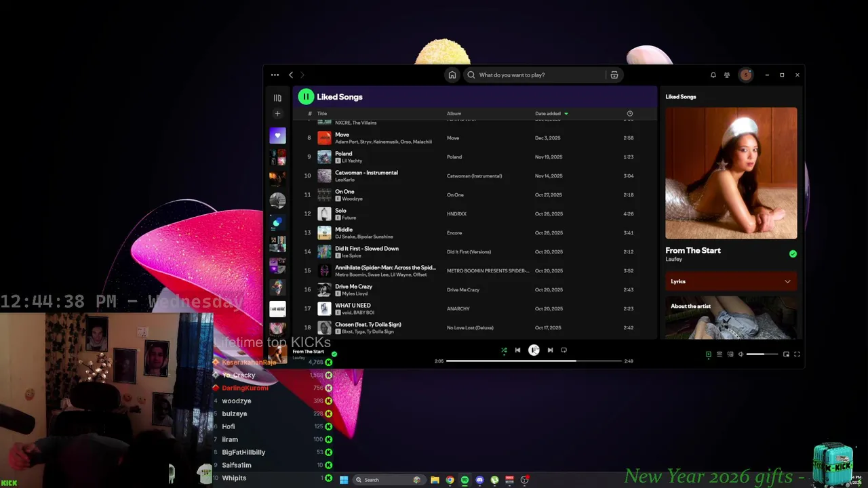Open Connect to a device
The image size is (868, 488).
click(730, 354)
